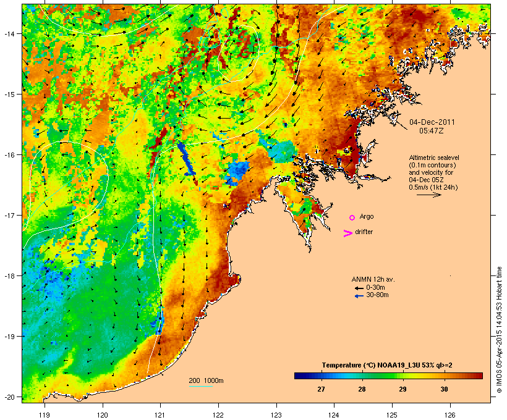
Task: Click the longitude axis label 125
Action: tap(392, 415)
